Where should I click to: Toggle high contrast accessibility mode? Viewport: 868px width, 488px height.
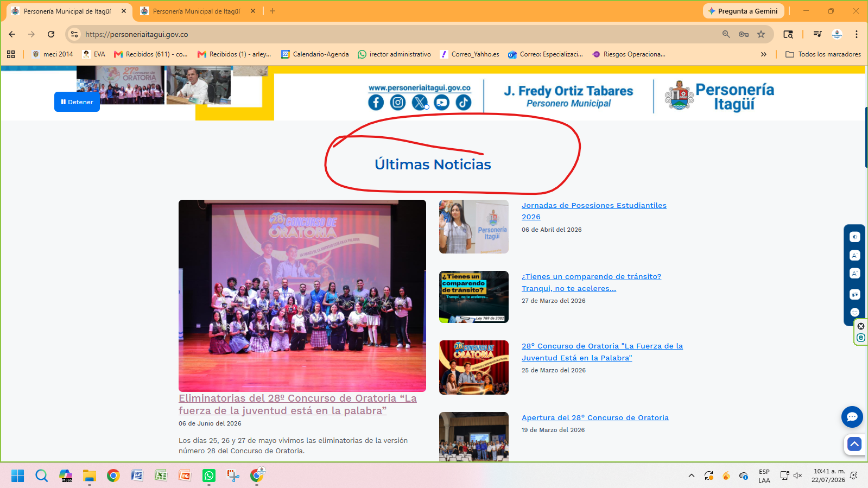point(854,237)
